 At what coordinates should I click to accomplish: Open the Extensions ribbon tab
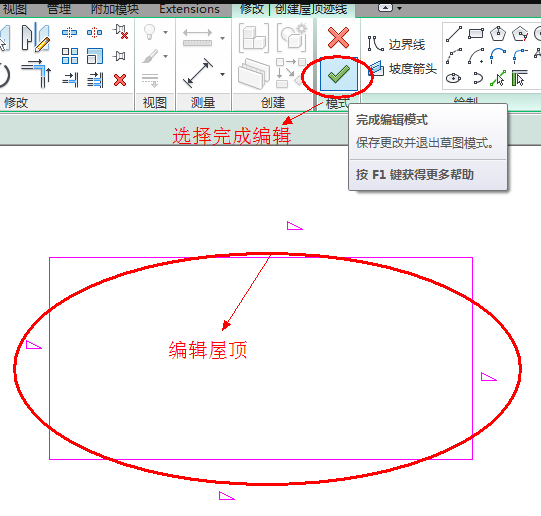point(189,9)
